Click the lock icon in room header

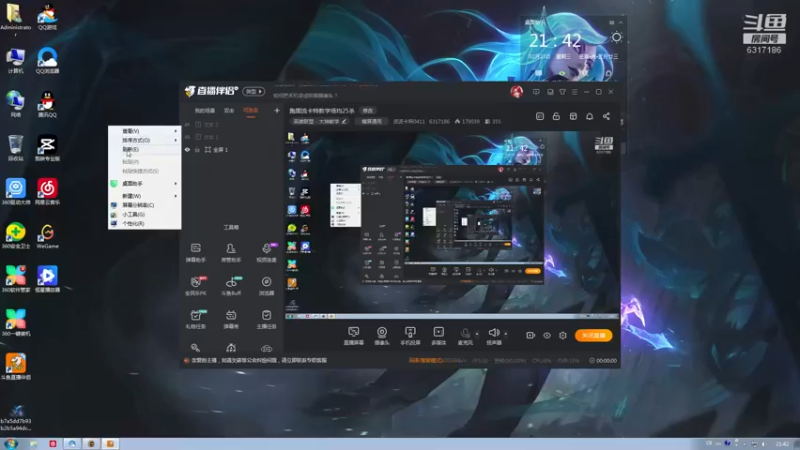tap(556, 116)
